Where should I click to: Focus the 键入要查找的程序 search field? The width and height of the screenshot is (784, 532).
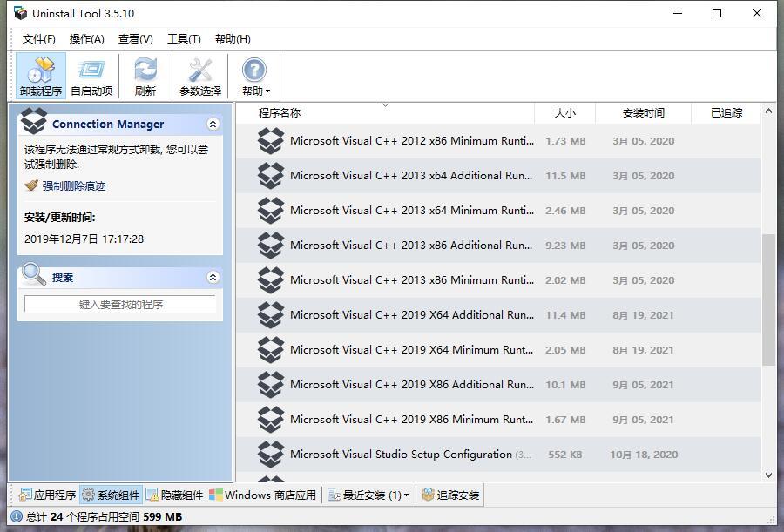point(120,304)
